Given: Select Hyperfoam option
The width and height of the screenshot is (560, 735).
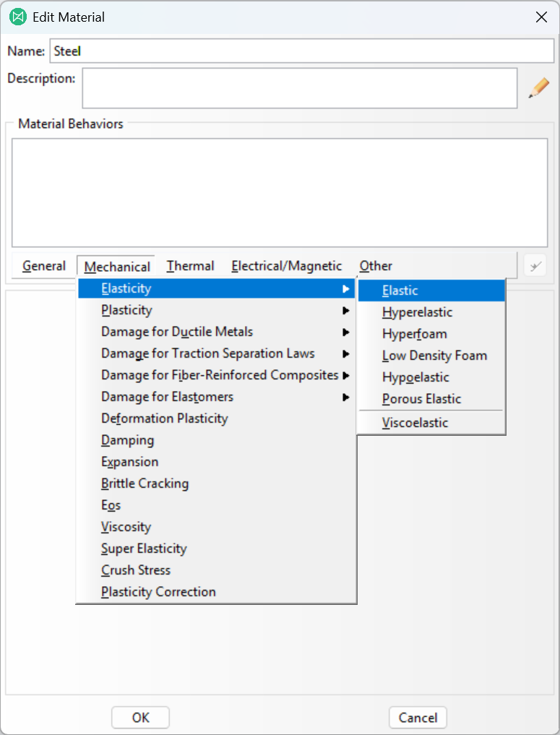Looking at the screenshot, I should (x=431, y=334).
